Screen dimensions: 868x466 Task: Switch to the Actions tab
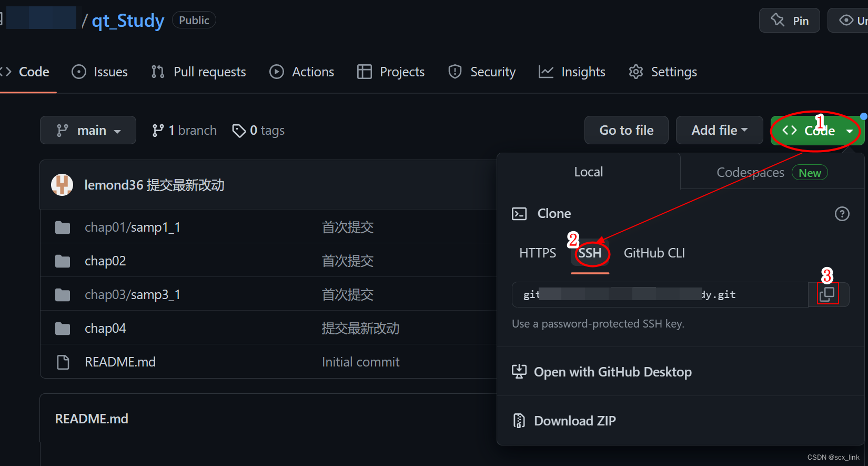tap(302, 72)
